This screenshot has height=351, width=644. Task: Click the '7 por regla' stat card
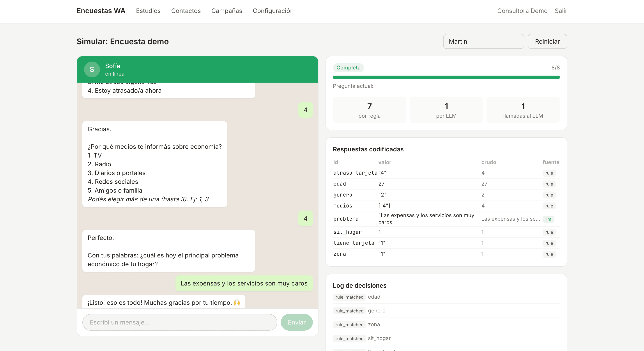(370, 110)
